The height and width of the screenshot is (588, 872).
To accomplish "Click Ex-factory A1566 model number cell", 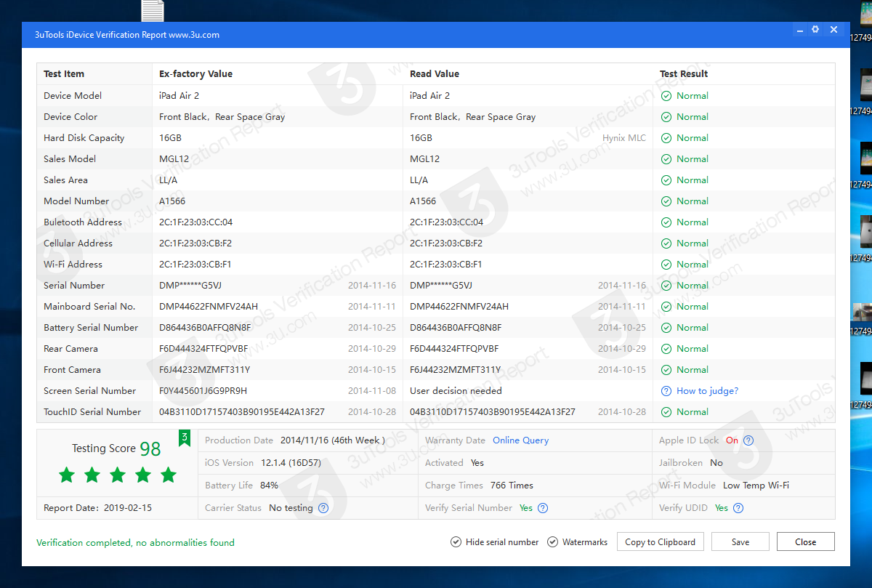I will tap(172, 201).
